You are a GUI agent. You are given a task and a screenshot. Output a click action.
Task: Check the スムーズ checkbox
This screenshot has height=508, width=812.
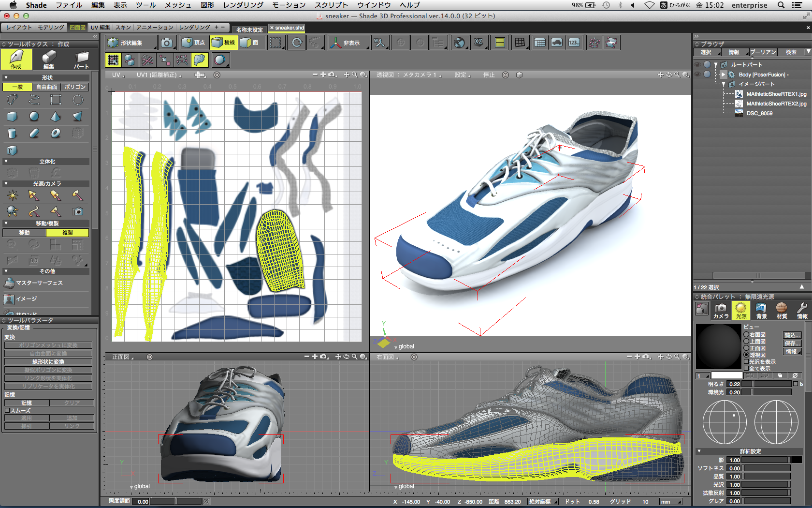click(7, 410)
